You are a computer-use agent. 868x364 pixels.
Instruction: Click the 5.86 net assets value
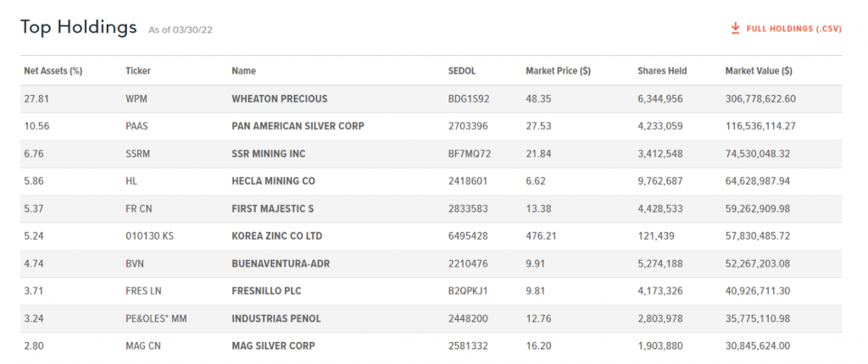32,181
